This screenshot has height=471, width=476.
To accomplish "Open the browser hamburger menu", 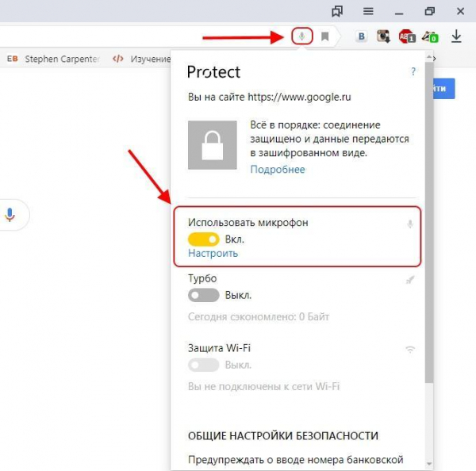I will [x=368, y=12].
